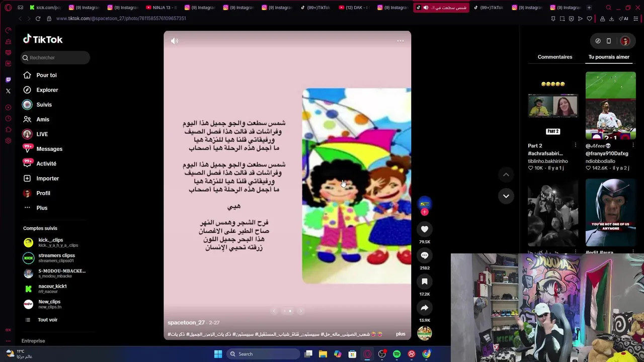Open the weather widget on the taskbar

[x=19, y=354]
